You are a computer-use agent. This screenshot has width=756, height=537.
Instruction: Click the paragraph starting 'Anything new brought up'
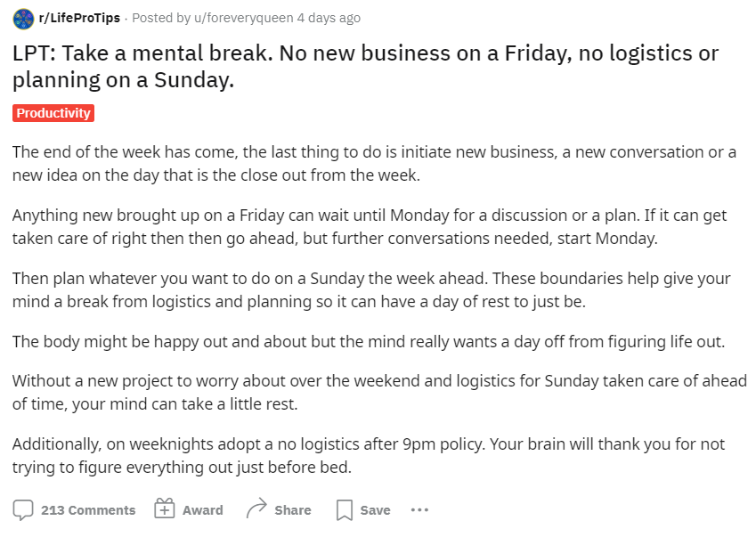coord(370,226)
